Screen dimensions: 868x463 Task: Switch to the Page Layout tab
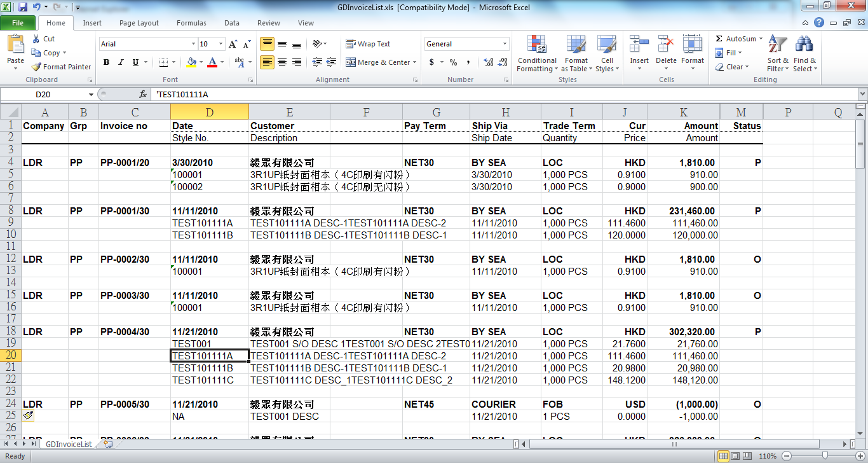click(x=139, y=23)
